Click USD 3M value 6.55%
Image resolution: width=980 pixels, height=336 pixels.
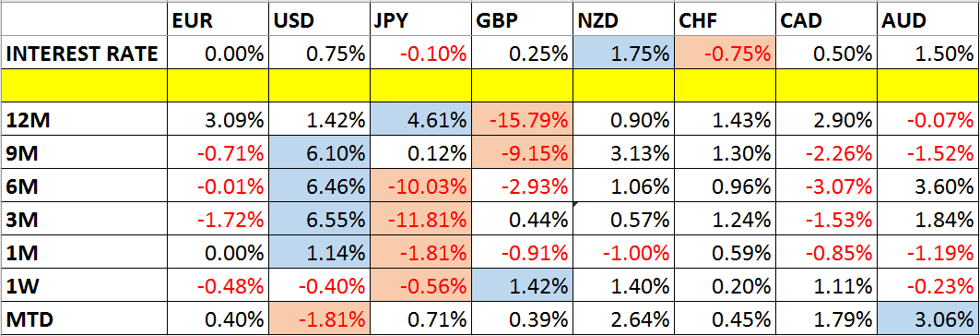click(319, 219)
